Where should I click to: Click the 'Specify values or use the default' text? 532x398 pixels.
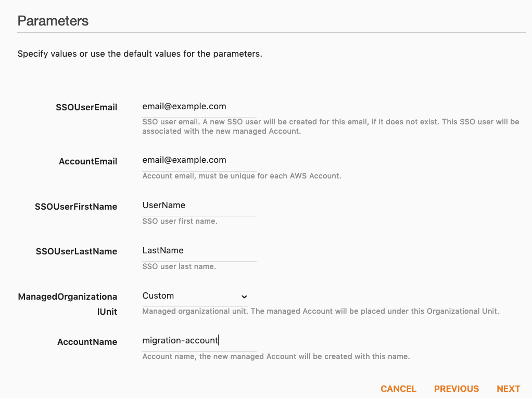coord(140,54)
